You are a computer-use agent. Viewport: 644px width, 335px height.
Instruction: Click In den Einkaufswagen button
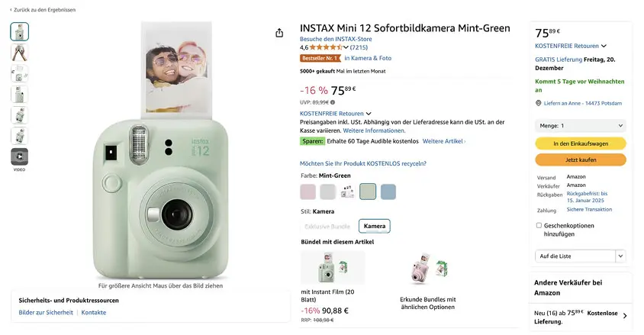(581, 143)
